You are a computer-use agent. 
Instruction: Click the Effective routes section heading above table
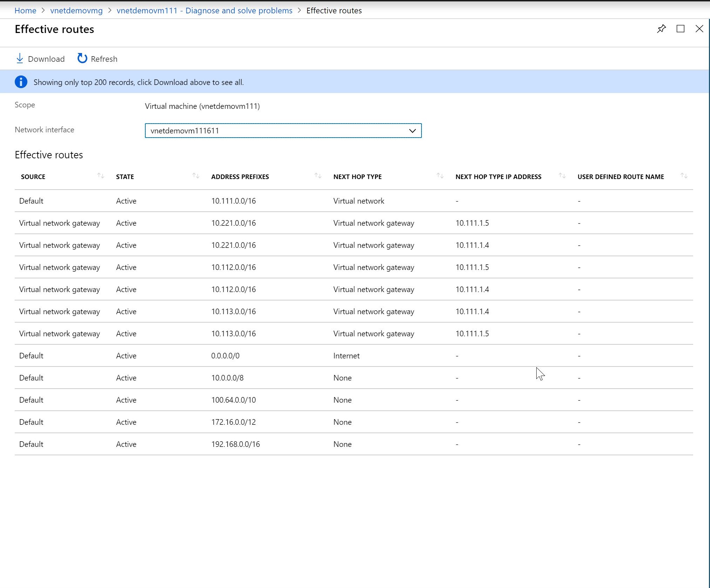pyautogui.click(x=49, y=155)
